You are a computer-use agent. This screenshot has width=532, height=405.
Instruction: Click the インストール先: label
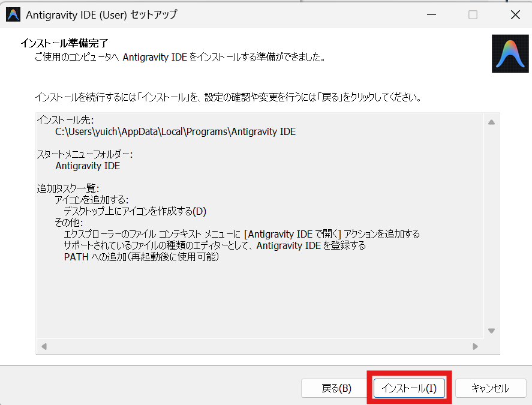tap(65, 120)
